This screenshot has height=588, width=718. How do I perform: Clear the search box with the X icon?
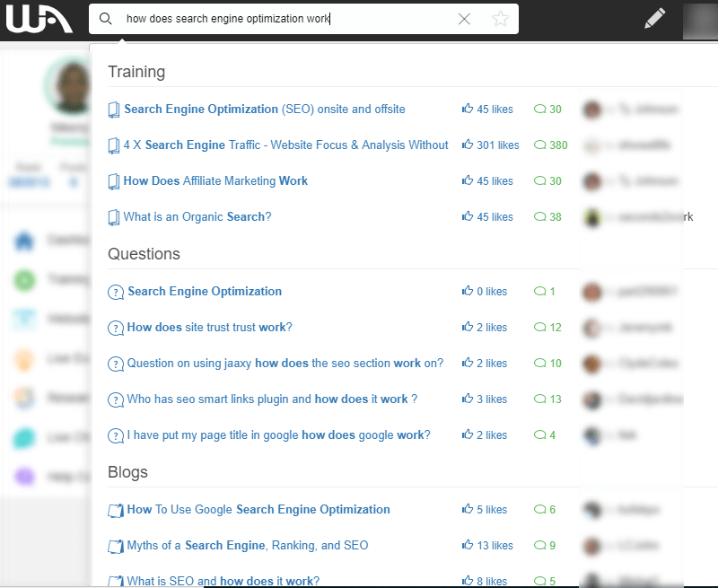point(464,19)
